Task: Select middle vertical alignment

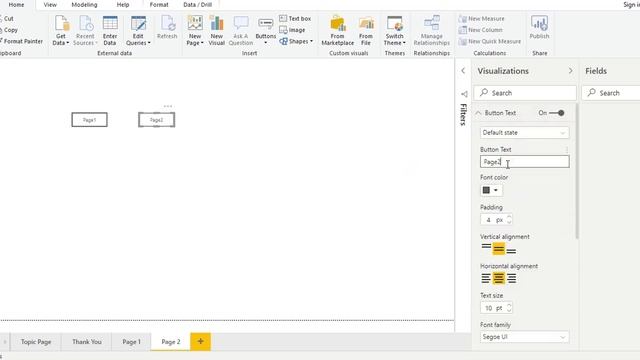Action: tap(498, 249)
